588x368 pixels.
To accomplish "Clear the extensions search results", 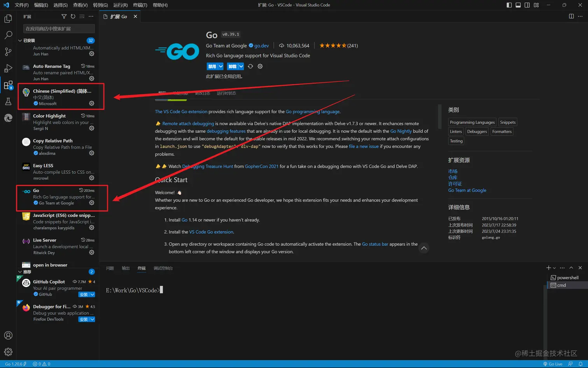I will pos(82,16).
